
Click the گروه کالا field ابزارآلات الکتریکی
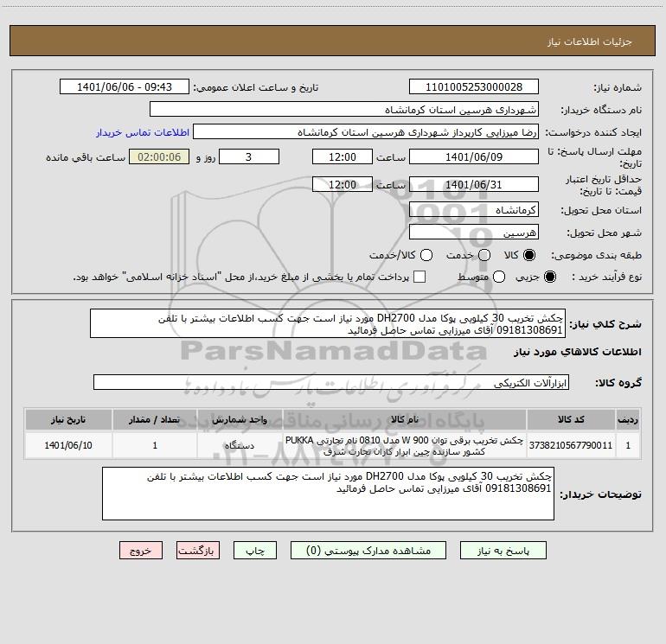click(x=331, y=382)
